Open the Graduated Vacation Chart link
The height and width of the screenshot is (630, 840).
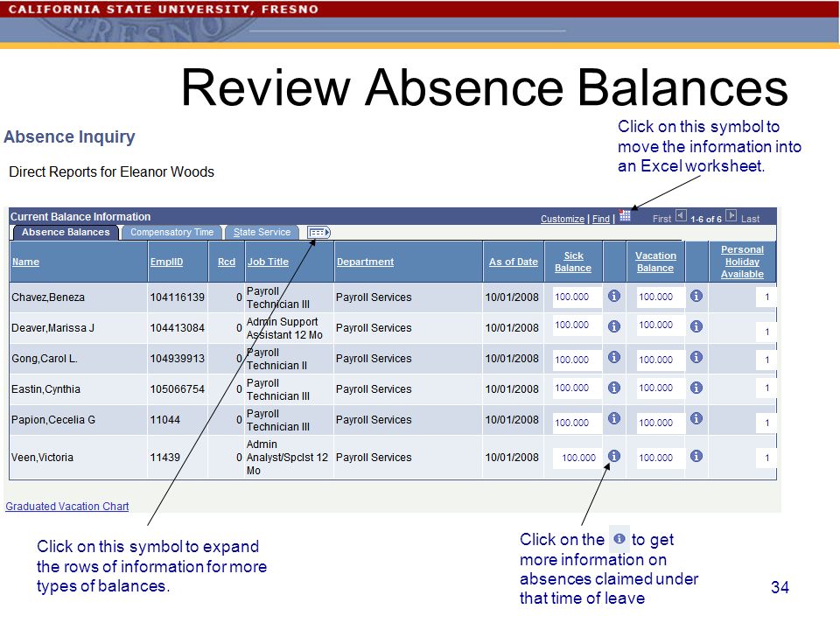[x=67, y=507]
